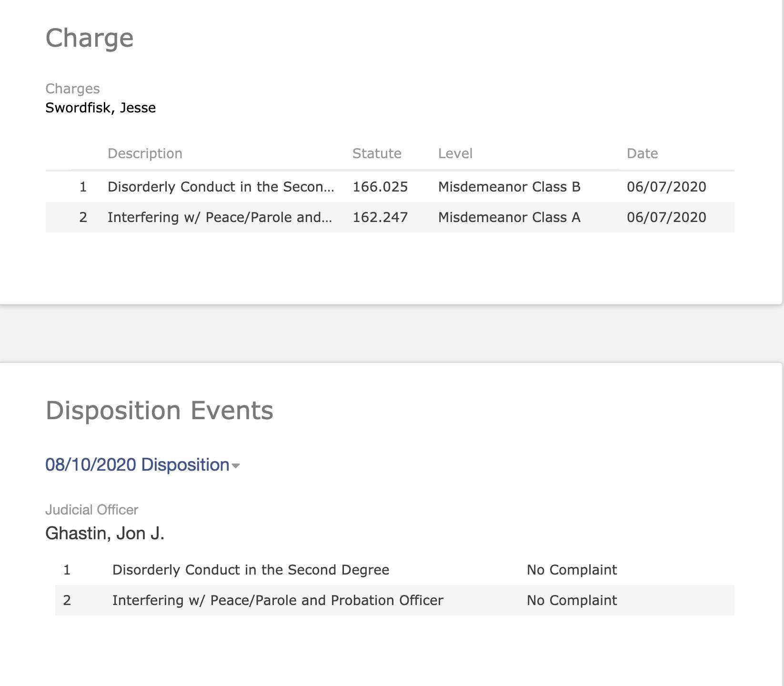Click No Complaint for Interfering charge
784x686 pixels.
[x=572, y=600]
